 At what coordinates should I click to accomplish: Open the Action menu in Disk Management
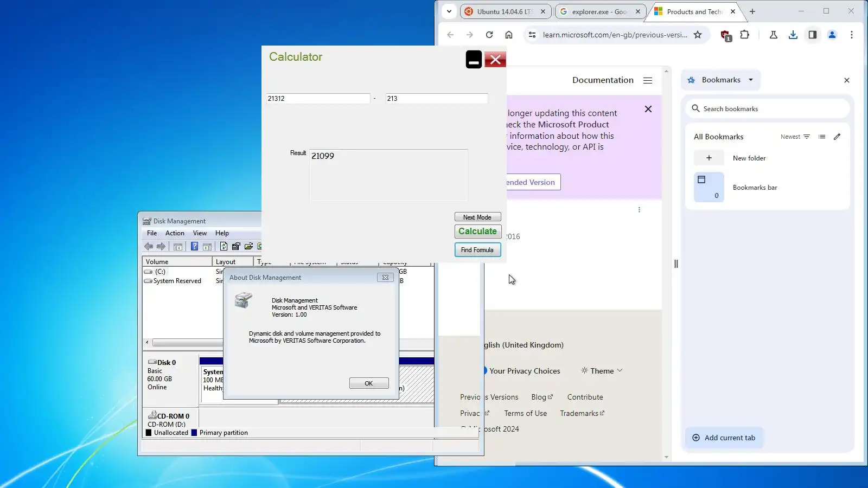175,233
